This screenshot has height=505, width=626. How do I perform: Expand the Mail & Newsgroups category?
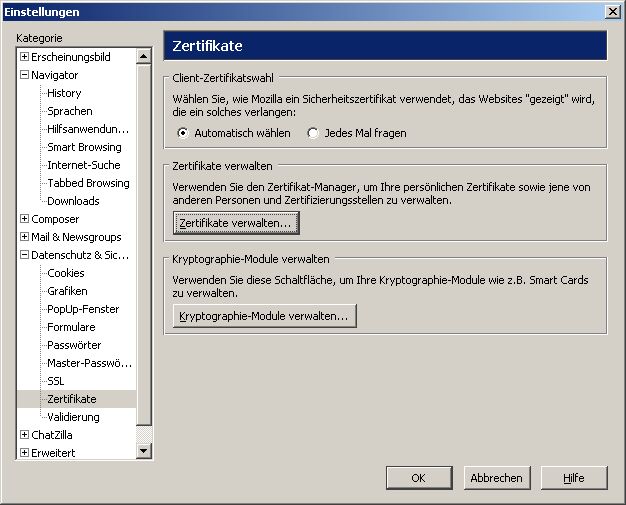point(24,237)
